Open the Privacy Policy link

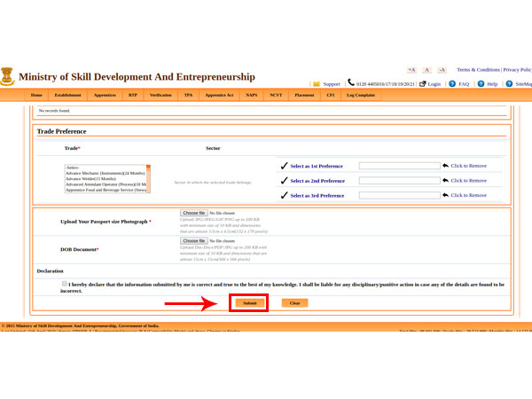click(518, 69)
